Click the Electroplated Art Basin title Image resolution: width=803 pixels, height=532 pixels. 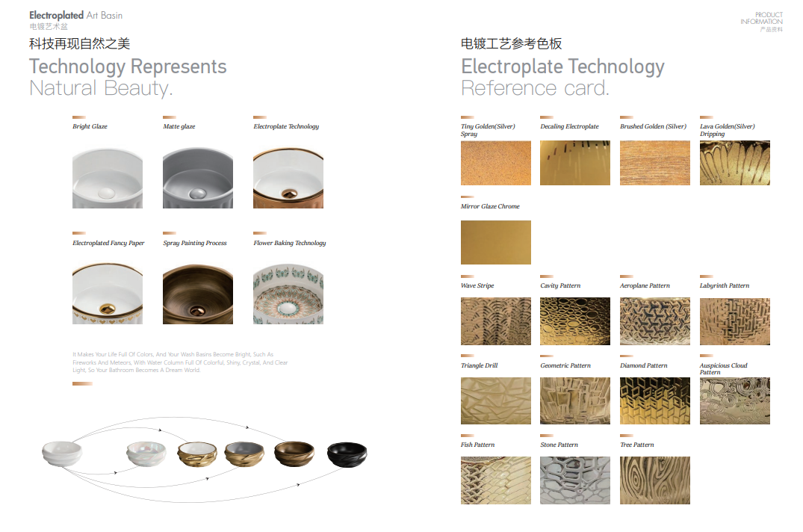(75, 15)
